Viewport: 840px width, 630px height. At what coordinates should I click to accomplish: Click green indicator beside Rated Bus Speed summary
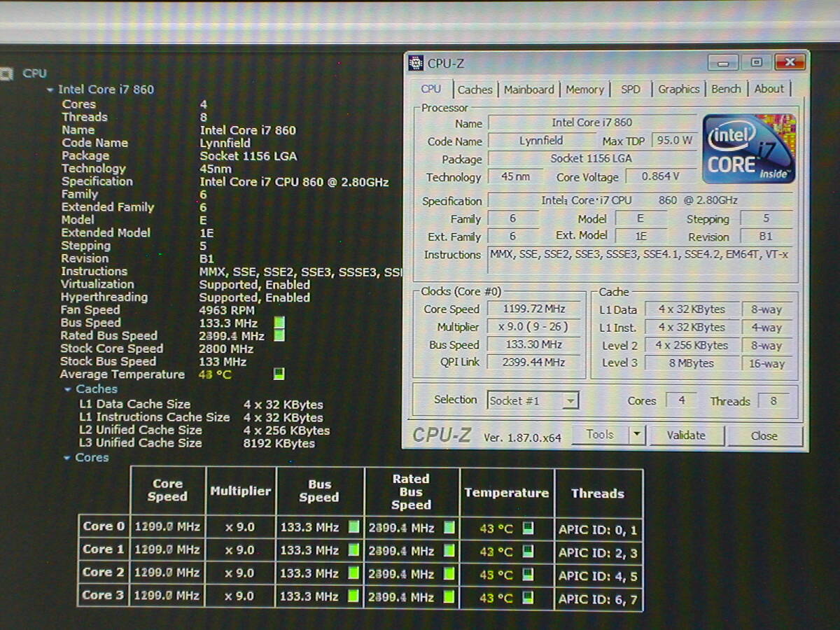coord(279,335)
